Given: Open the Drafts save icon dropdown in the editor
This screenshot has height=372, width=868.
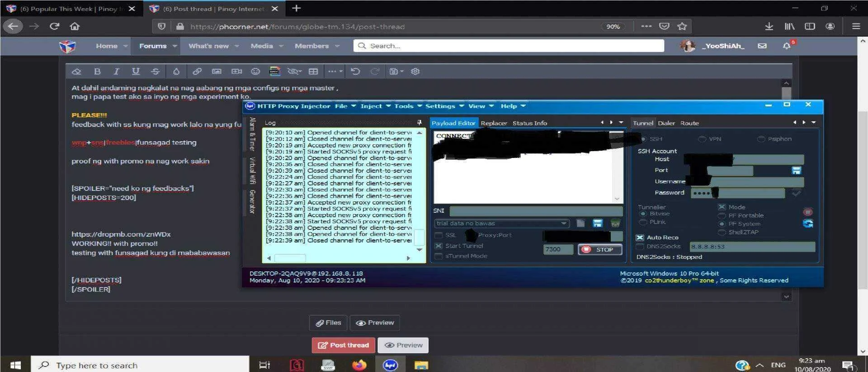Looking at the screenshot, I should pyautogui.click(x=396, y=72).
